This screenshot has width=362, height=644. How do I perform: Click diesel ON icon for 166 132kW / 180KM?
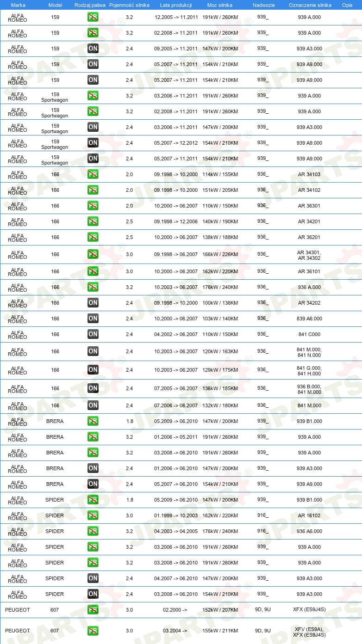(x=93, y=405)
